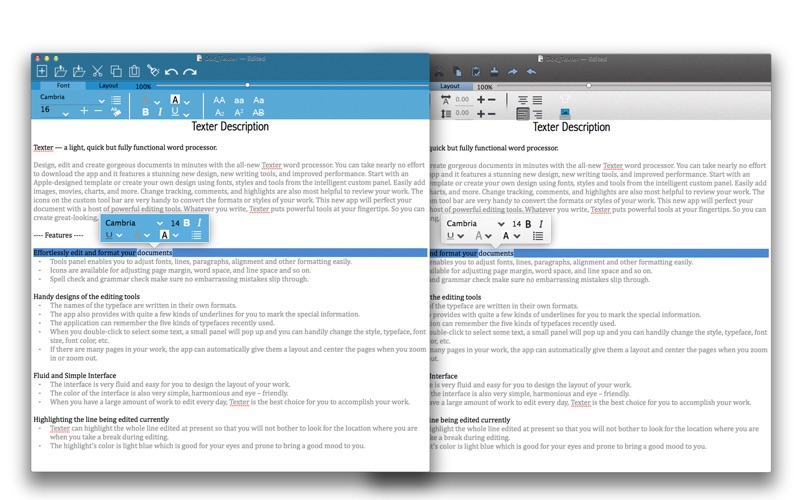Click the 'Handy designs of the editing tools' heading

click(x=86, y=296)
